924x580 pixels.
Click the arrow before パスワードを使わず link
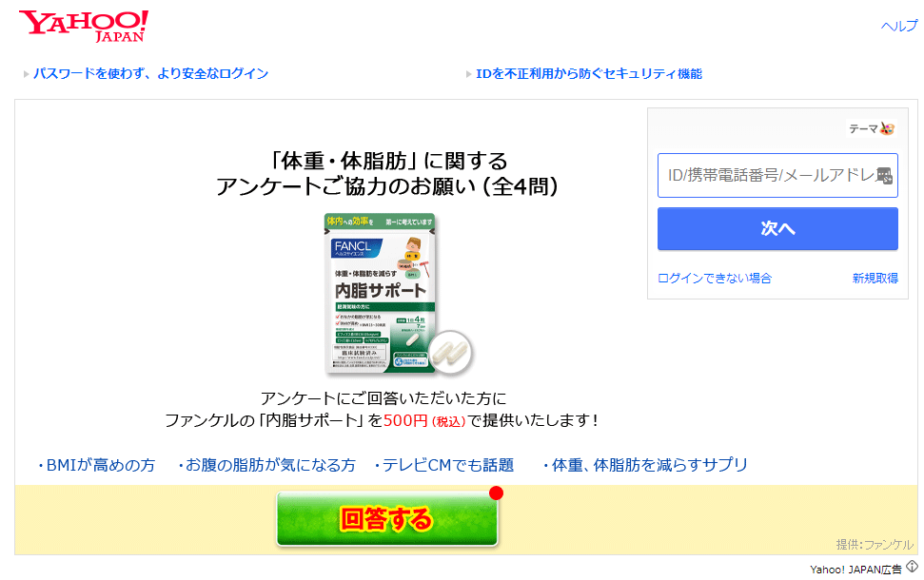(26, 74)
